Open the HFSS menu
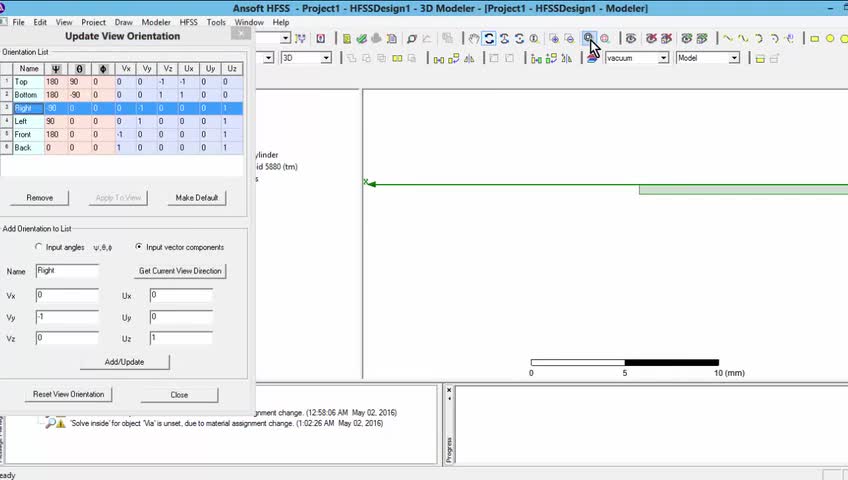 click(x=188, y=22)
